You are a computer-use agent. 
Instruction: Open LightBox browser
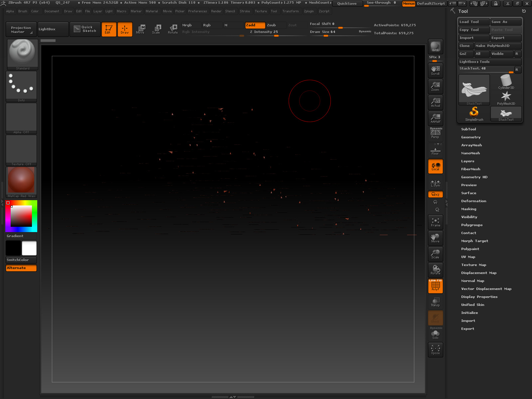click(x=53, y=29)
